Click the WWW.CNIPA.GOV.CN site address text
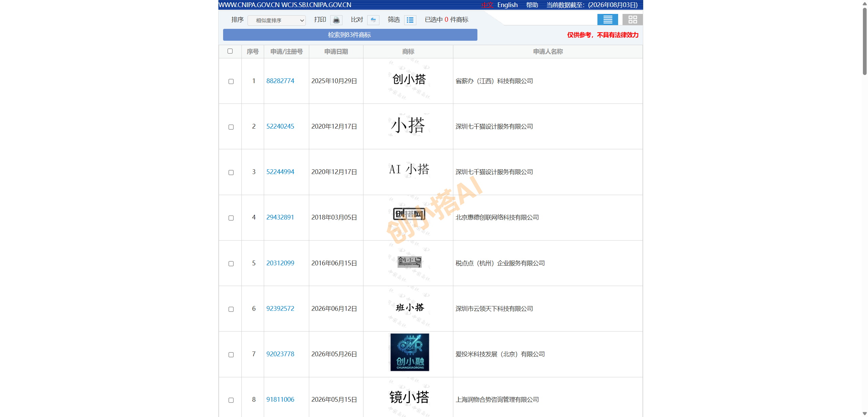Image resolution: width=868 pixels, height=417 pixels. (x=249, y=5)
